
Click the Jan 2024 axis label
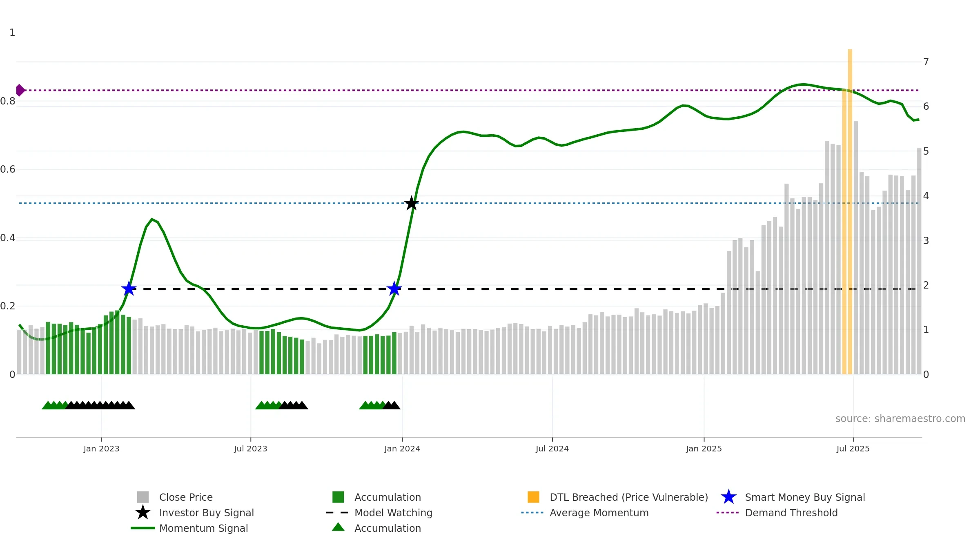(402, 449)
